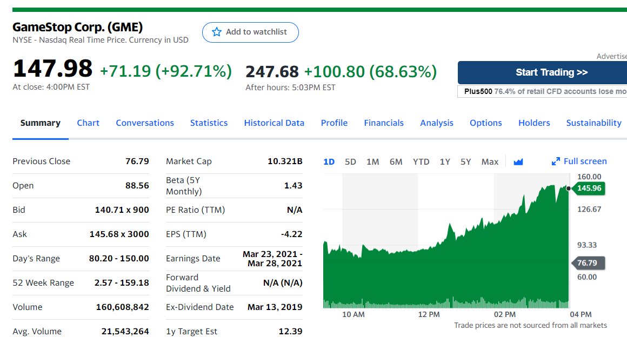
Task: Click the 145.96 current price marker on chart
Action: click(x=589, y=188)
